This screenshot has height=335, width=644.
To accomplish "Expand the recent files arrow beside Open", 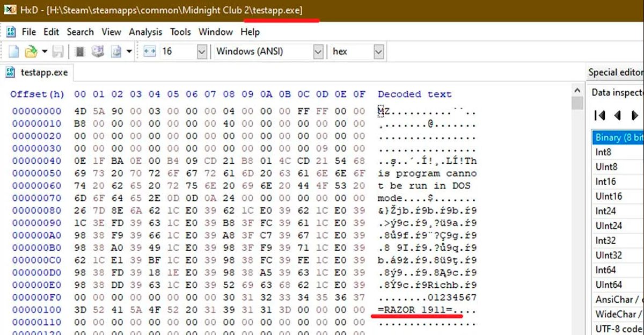I will click(45, 52).
